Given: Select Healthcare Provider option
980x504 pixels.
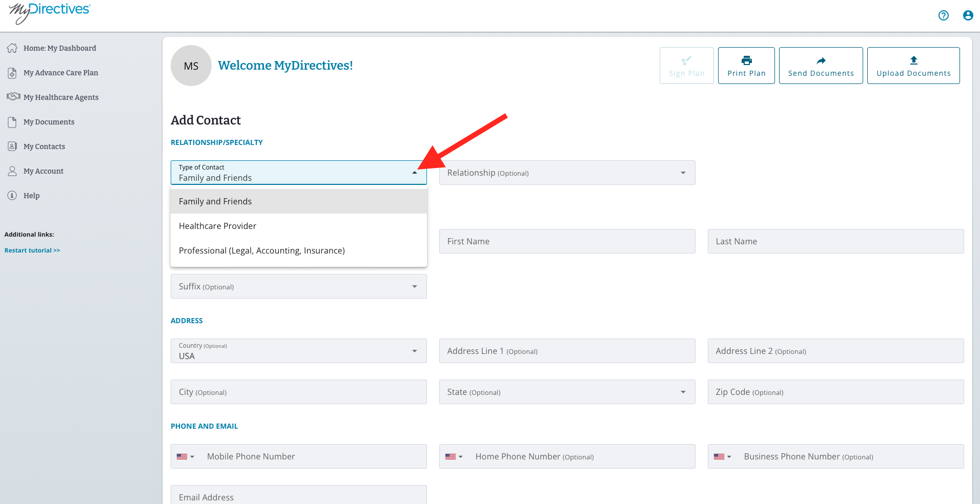Looking at the screenshot, I should coord(299,226).
